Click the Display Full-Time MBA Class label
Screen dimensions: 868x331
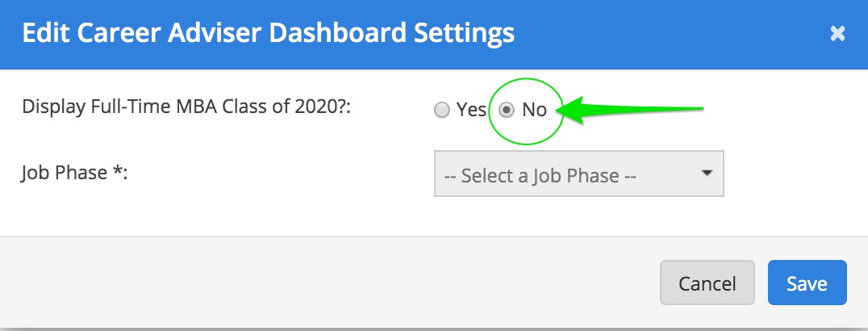pos(189,107)
